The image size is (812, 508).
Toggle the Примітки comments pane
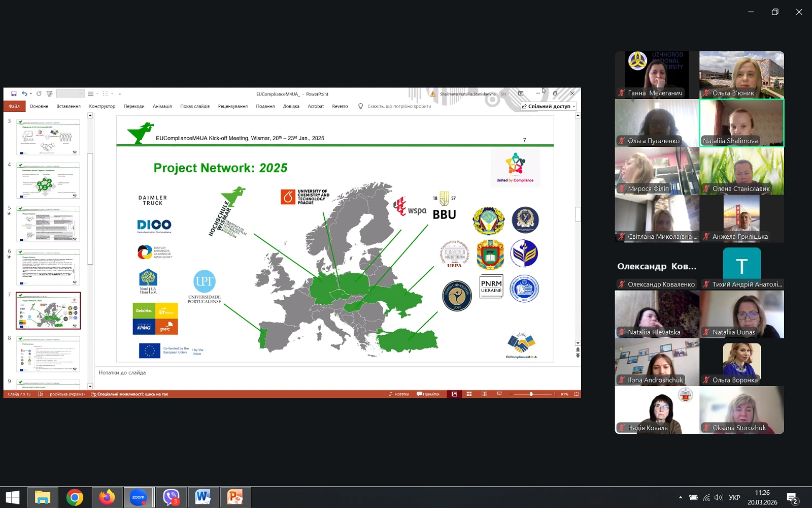coord(428,394)
